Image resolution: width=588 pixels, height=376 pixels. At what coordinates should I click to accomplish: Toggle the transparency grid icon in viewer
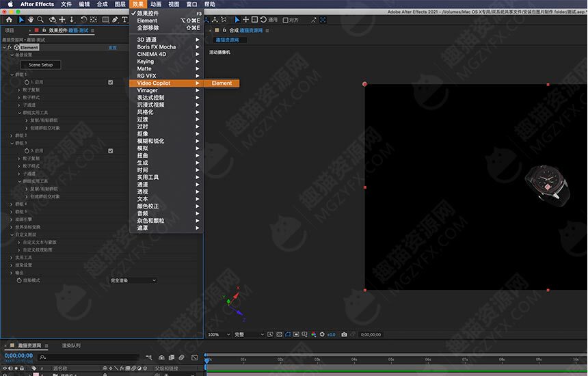coord(280,334)
